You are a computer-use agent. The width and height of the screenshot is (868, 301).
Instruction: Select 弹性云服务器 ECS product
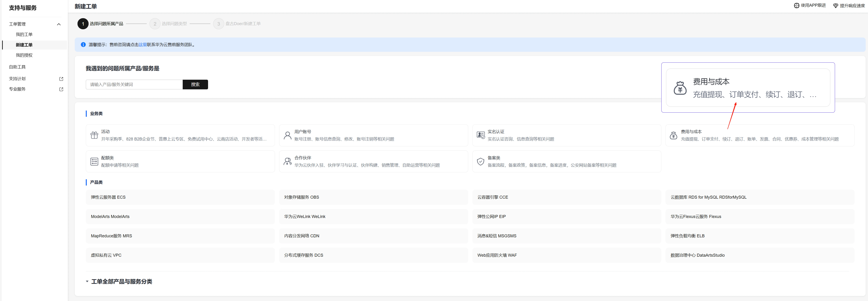coord(180,197)
